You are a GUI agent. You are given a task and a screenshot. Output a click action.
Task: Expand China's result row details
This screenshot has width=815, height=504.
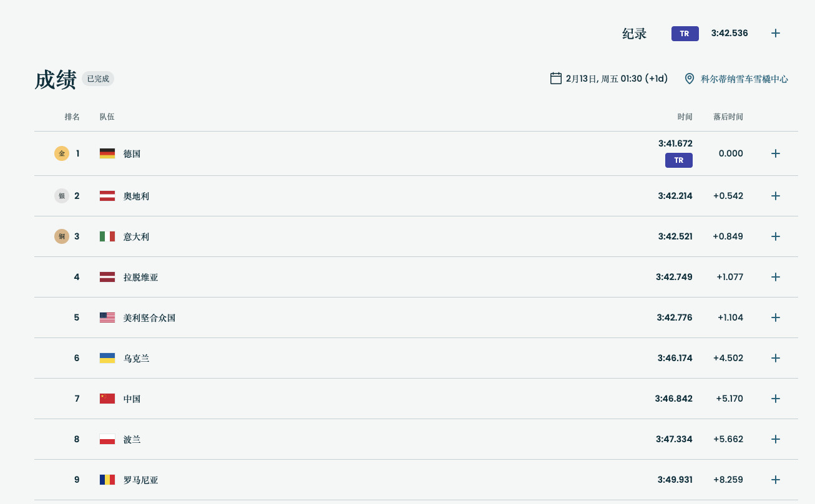tap(775, 399)
